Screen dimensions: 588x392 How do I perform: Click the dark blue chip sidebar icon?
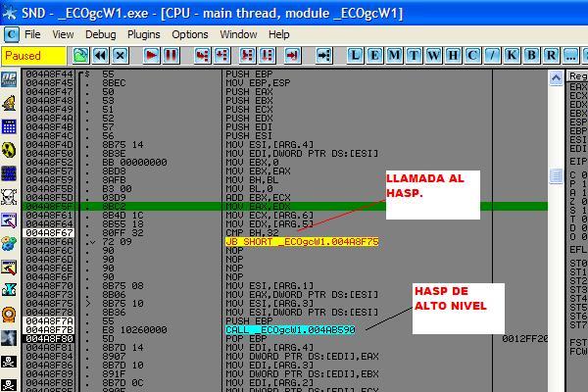coord(9,173)
